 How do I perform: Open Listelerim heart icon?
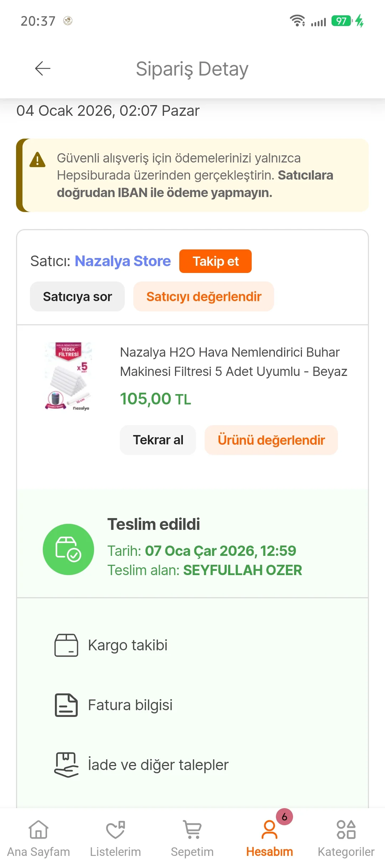tap(115, 830)
